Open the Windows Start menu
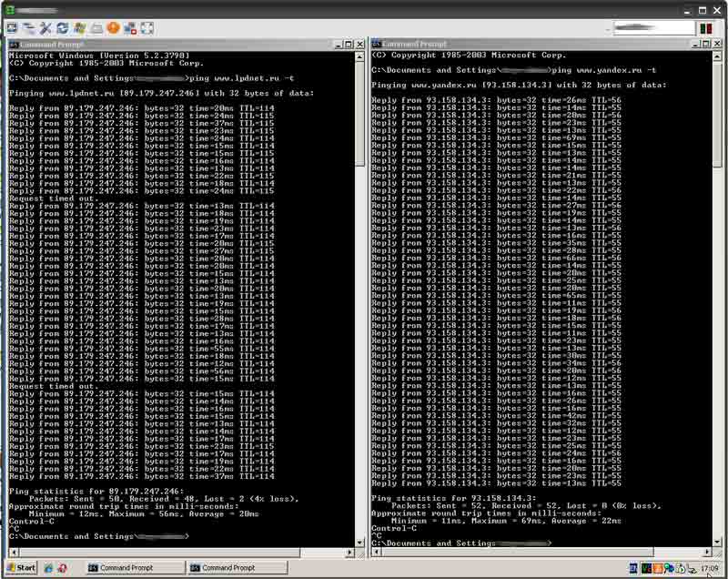 [x=22, y=567]
